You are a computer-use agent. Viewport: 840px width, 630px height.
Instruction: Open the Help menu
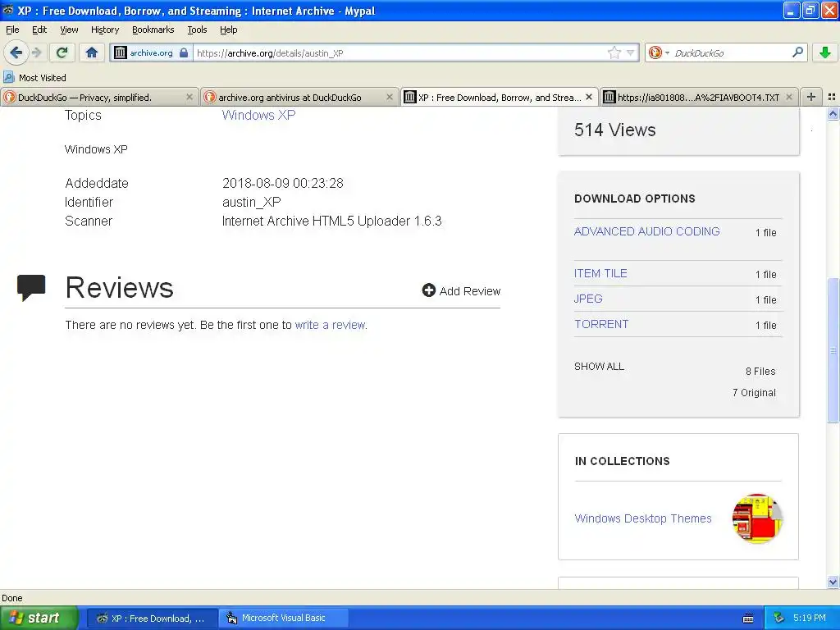point(228,30)
